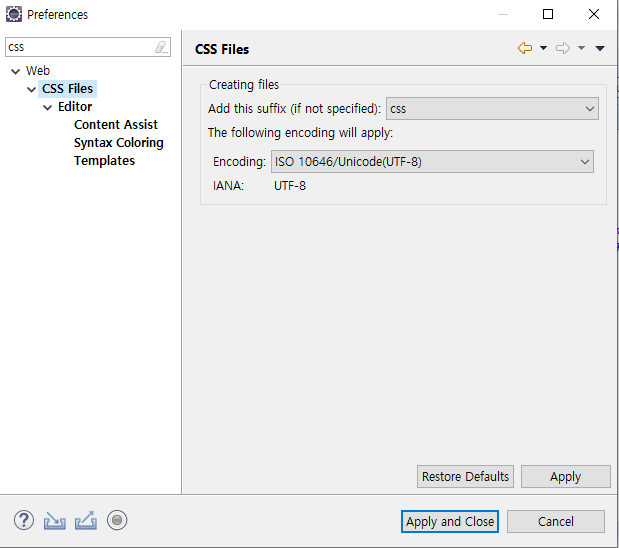Click the Preferences window app icon
This screenshot has height=548, width=619.
[14, 14]
